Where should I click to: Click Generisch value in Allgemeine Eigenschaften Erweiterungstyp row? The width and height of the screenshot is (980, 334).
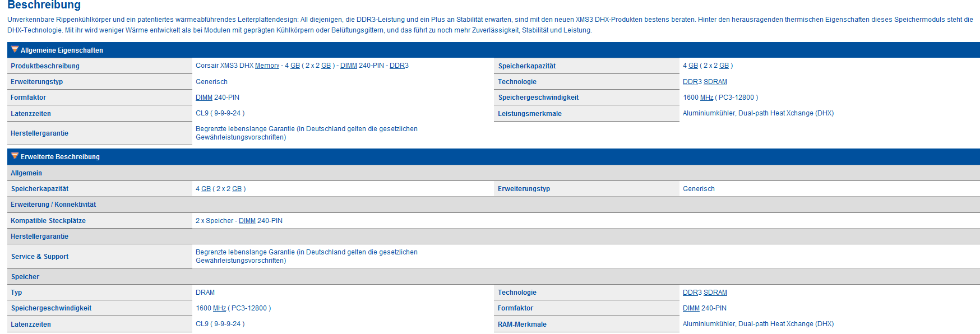click(x=211, y=82)
